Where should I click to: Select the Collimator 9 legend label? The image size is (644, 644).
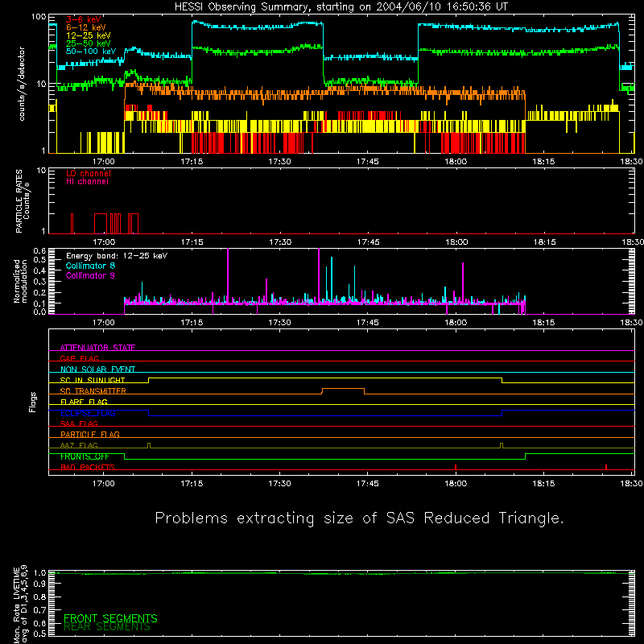pyautogui.click(x=90, y=275)
